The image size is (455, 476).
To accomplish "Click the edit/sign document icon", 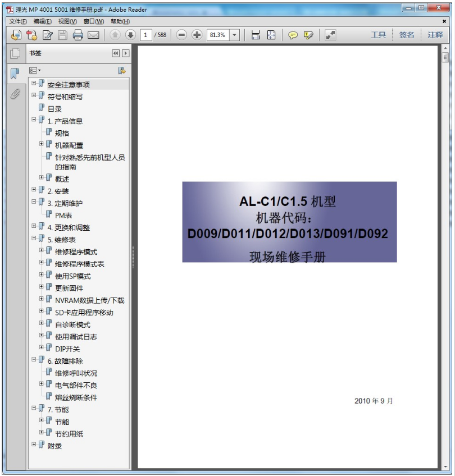I will point(47,35).
